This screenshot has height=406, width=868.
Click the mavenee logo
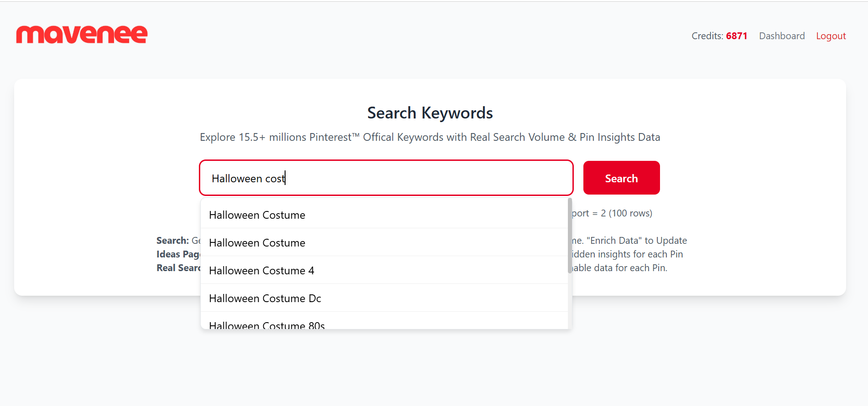click(82, 35)
